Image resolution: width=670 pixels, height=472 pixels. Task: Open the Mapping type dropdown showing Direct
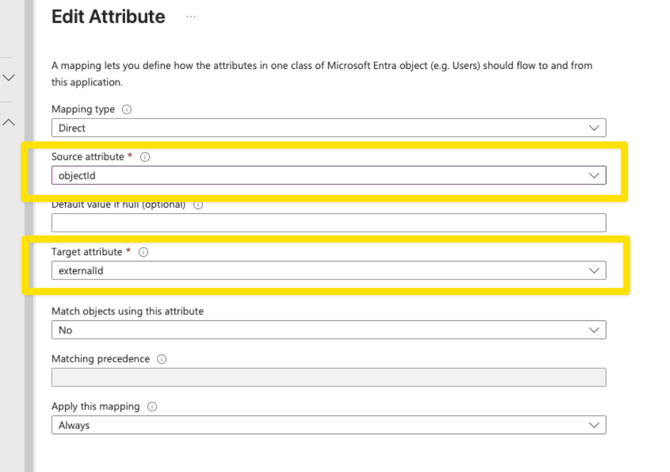pyautogui.click(x=328, y=128)
